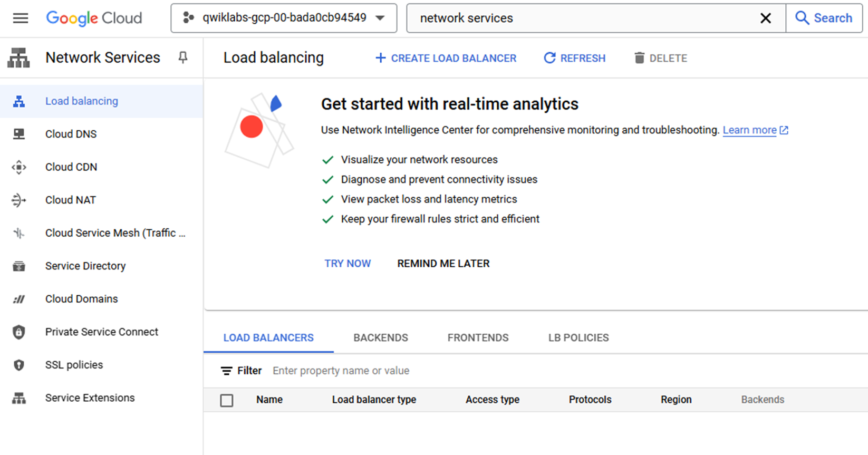Open the hamburger navigation menu
Image resolution: width=868 pixels, height=455 pixels.
(21, 18)
